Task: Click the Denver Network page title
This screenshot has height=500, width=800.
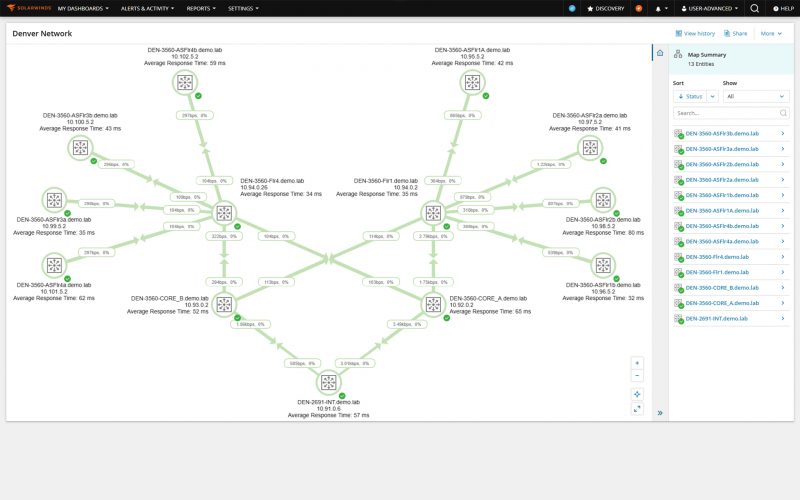Action: 42,34
